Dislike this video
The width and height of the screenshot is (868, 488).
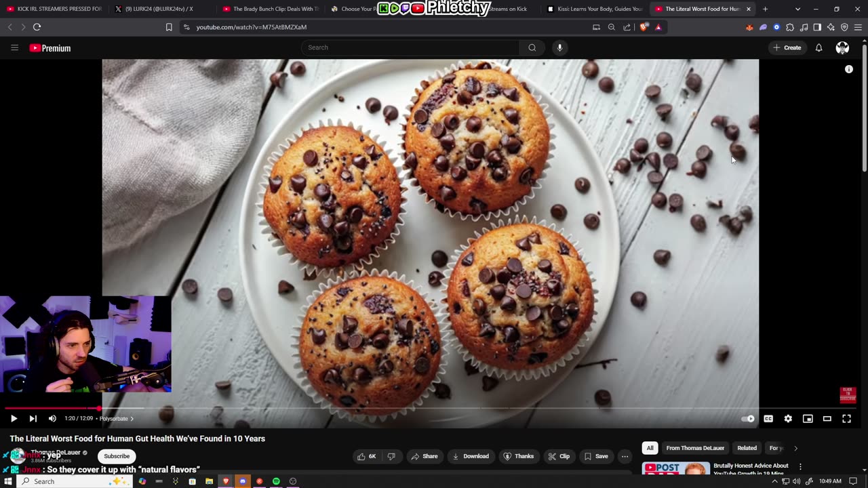click(x=391, y=456)
